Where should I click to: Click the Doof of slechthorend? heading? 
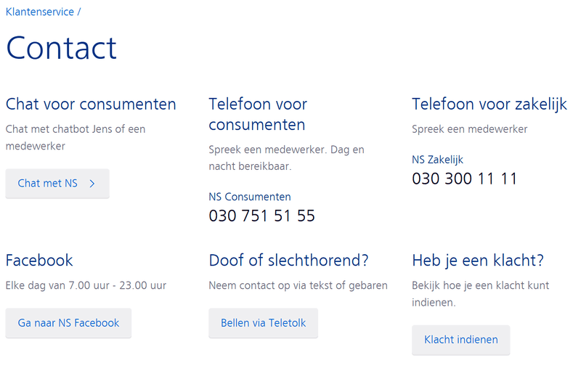[x=288, y=260]
